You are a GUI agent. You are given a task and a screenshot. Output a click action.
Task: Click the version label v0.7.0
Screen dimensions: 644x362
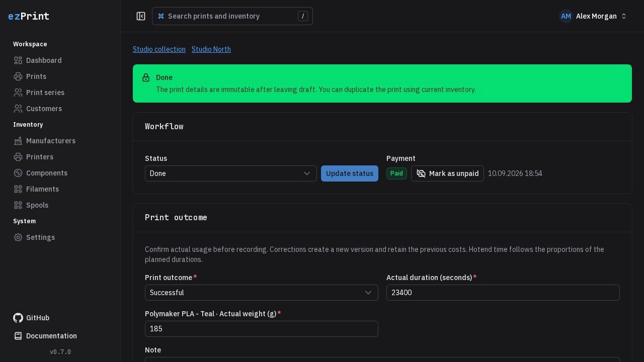60,352
